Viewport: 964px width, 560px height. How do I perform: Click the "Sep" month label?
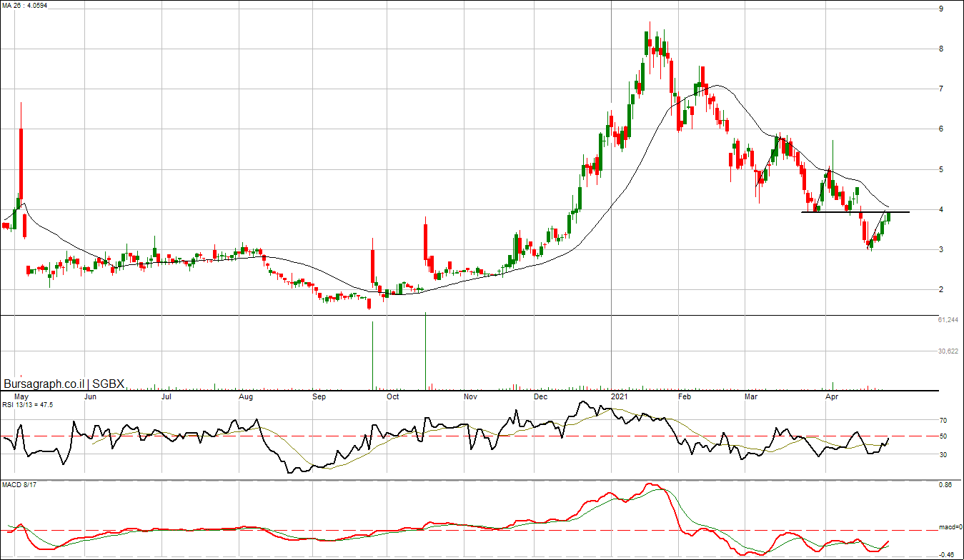coord(319,395)
